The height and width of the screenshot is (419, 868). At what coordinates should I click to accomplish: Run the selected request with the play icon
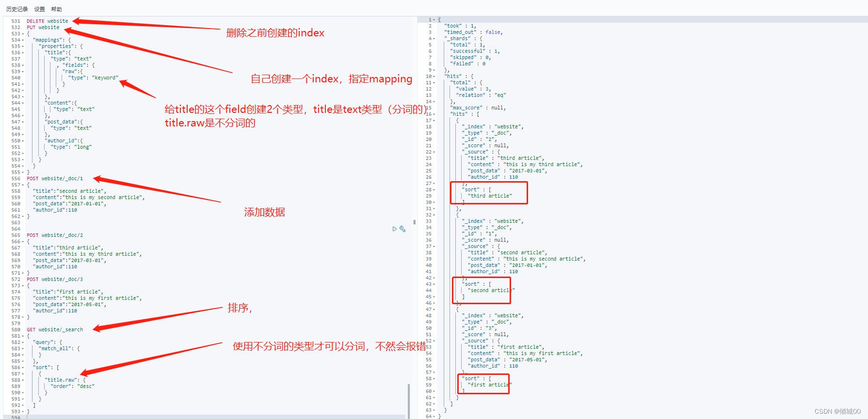pos(394,229)
